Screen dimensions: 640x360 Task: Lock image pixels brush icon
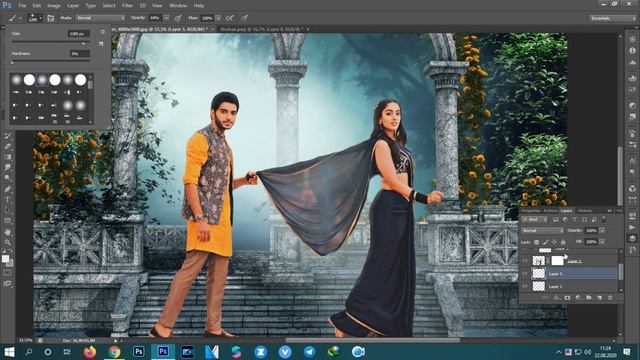tap(545, 242)
